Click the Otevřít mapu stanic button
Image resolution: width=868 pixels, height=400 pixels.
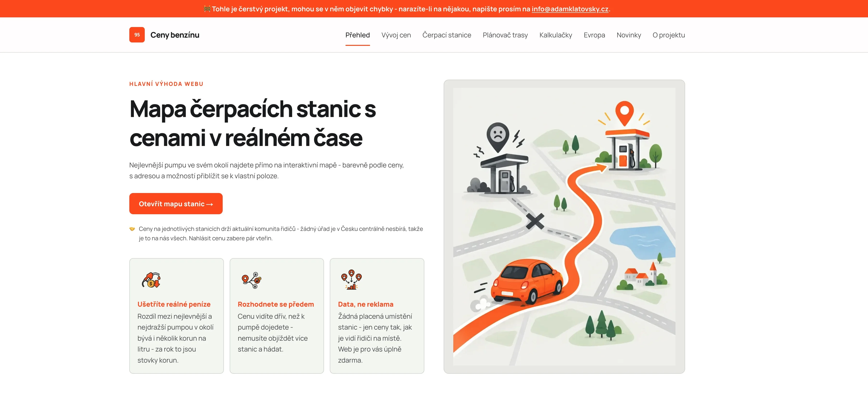point(176,204)
